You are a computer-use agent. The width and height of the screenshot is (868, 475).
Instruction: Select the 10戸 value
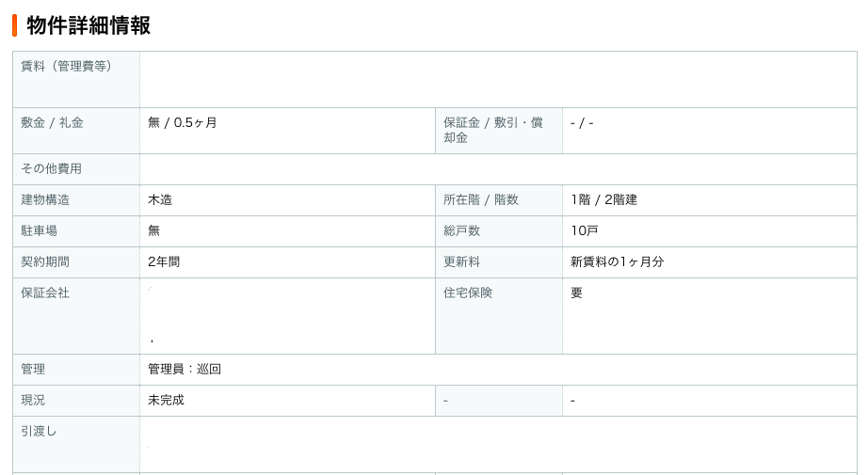tap(584, 230)
